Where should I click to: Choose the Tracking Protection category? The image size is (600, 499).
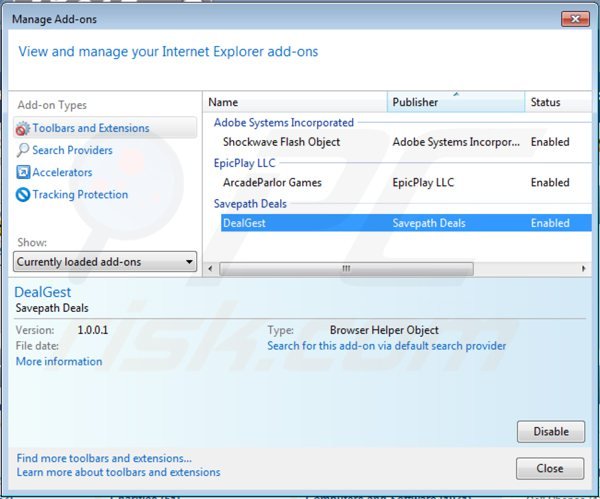80,194
